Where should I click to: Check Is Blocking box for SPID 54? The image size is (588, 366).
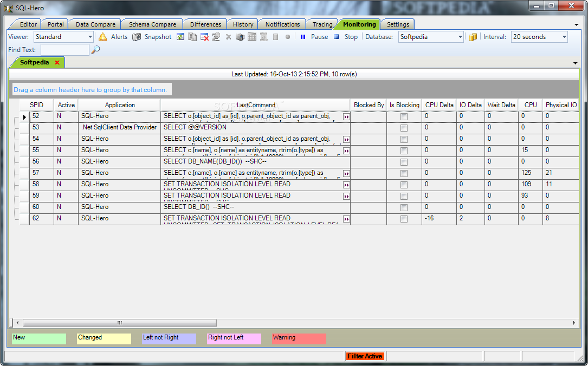[x=404, y=139]
